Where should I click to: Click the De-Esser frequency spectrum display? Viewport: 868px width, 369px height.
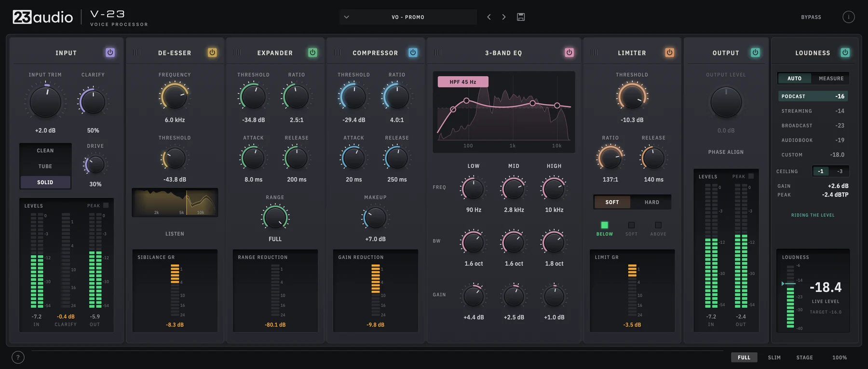point(175,203)
